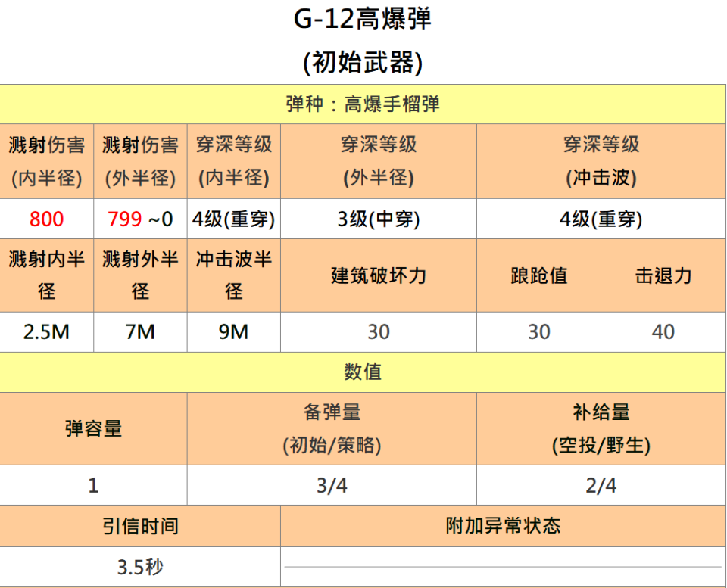The image size is (727, 588).
Task: Select the 跟跄值 value of 30
Action: pyautogui.click(x=538, y=332)
